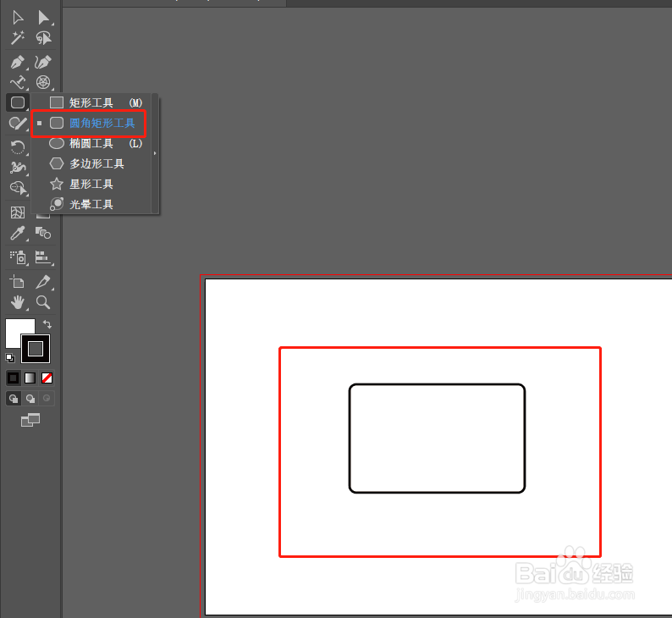The height and width of the screenshot is (618, 672).
Task: Set paint to None
Action: pos(47,378)
